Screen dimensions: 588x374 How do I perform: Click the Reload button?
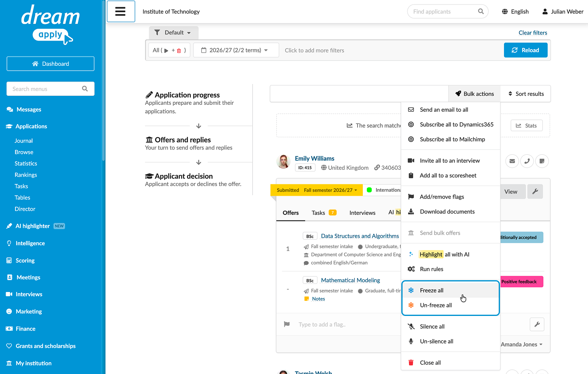click(526, 50)
